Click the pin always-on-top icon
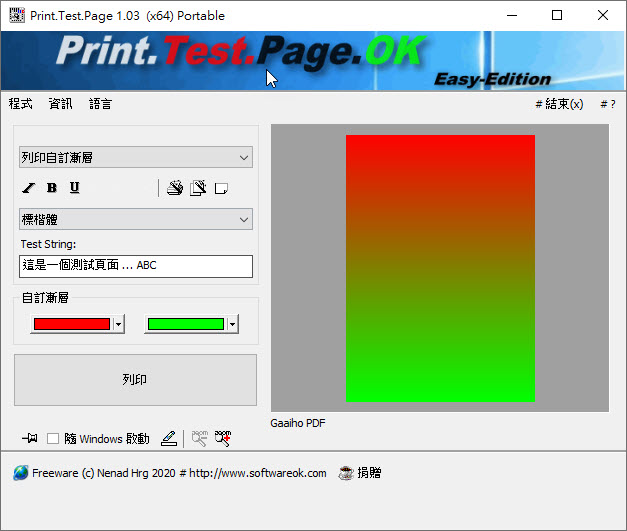This screenshot has width=627, height=531. tap(30, 438)
